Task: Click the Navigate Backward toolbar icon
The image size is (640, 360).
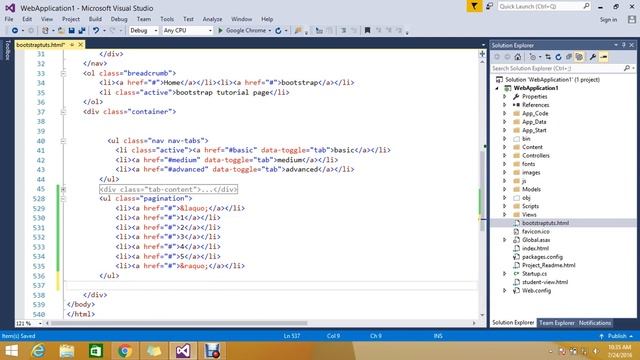Action: click(15, 31)
